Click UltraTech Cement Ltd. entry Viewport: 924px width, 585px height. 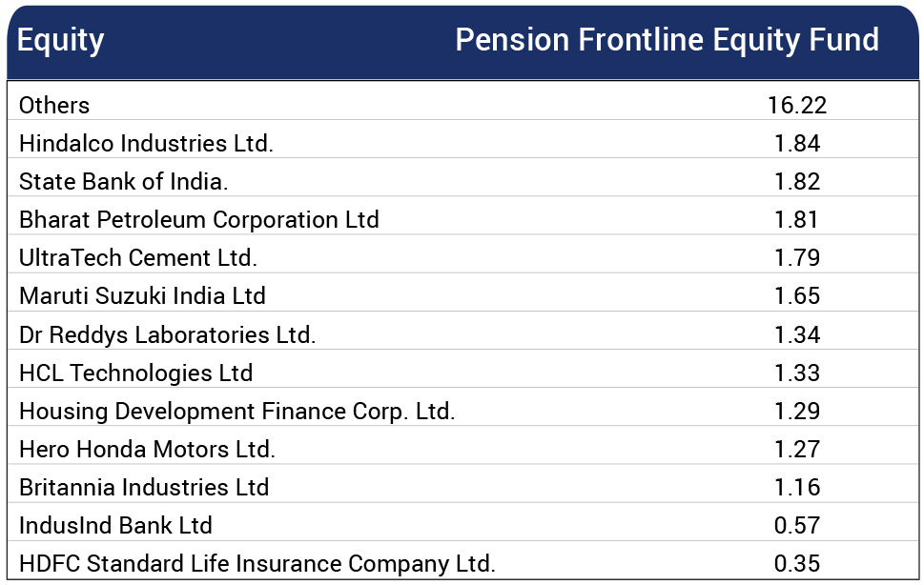point(138,258)
